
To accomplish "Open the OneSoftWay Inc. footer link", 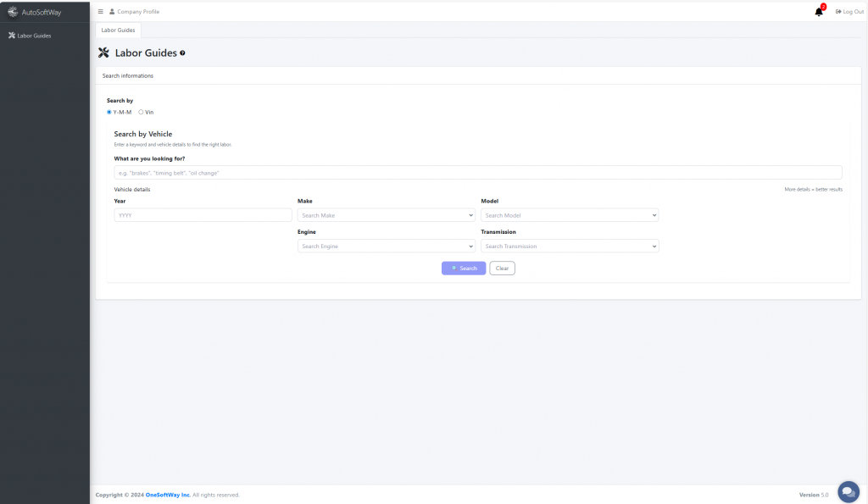I will (168, 495).
